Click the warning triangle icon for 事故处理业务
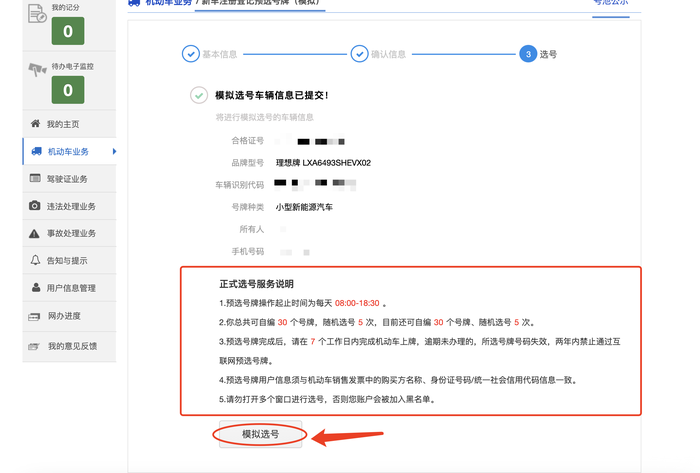 (36, 233)
